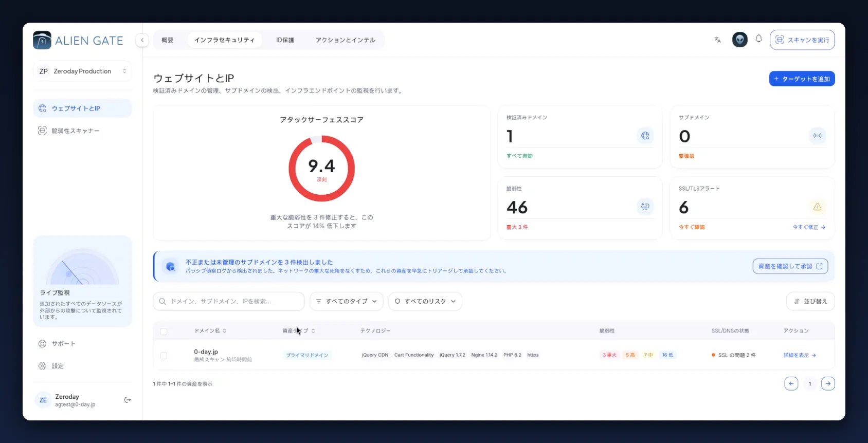The image size is (868, 443).
Task: Switch to the アクションとインテル tab
Action: (345, 40)
